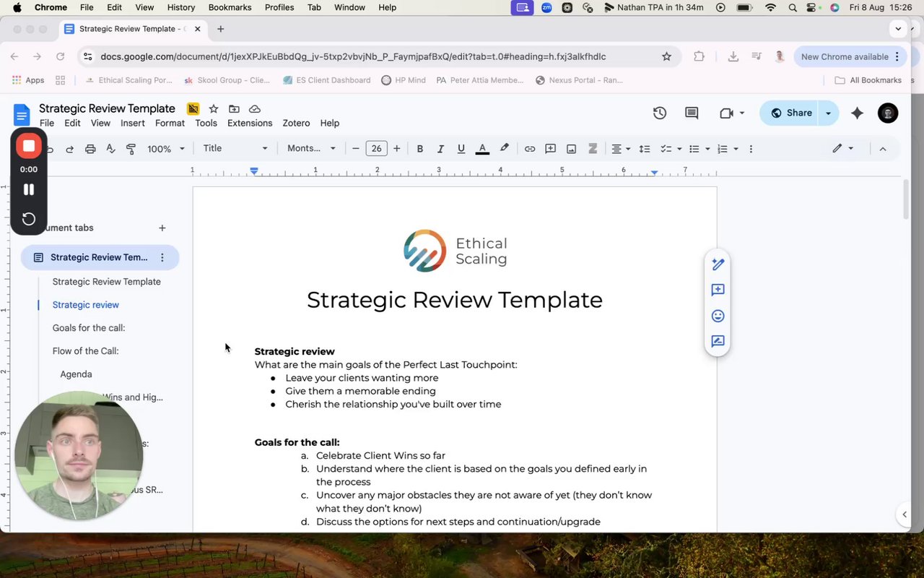Viewport: 924px width, 578px height.
Task: Toggle bold formatting
Action: 419,149
